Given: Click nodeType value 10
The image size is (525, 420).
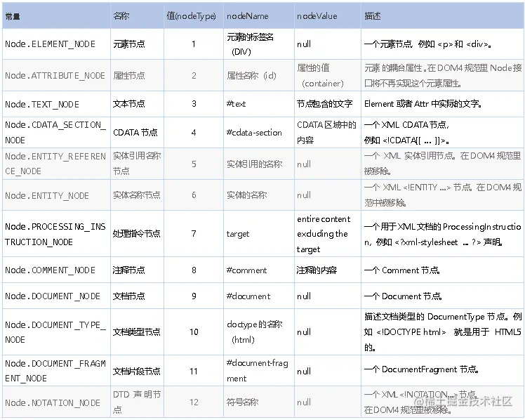Looking at the screenshot, I should coord(194,332).
